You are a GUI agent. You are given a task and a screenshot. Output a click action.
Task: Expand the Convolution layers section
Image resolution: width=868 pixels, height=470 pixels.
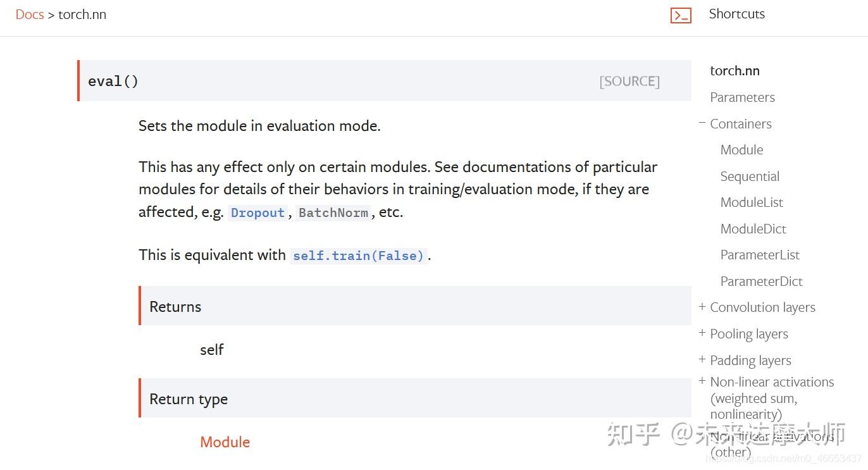pos(702,307)
